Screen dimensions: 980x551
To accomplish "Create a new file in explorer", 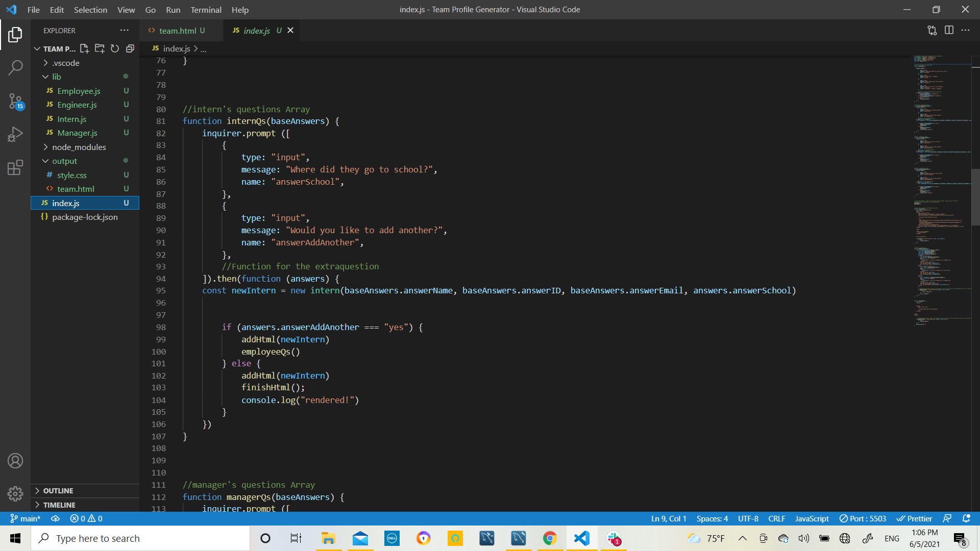I will click(84, 48).
